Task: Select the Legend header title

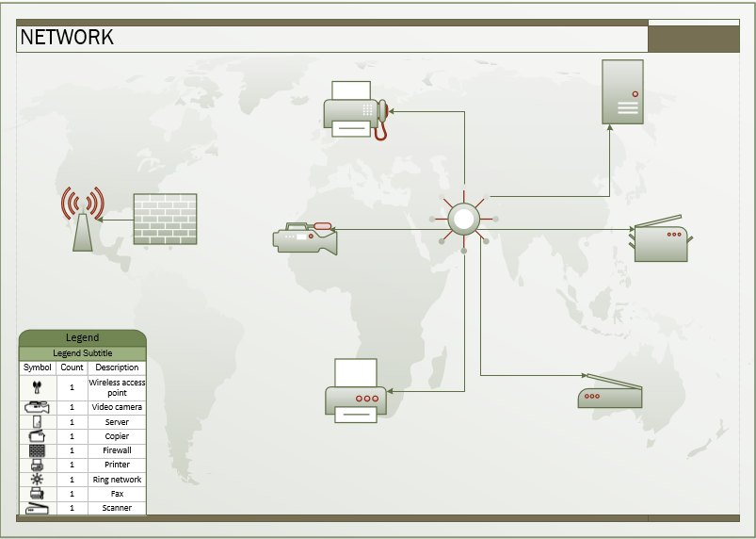Action: pyautogui.click(x=83, y=337)
